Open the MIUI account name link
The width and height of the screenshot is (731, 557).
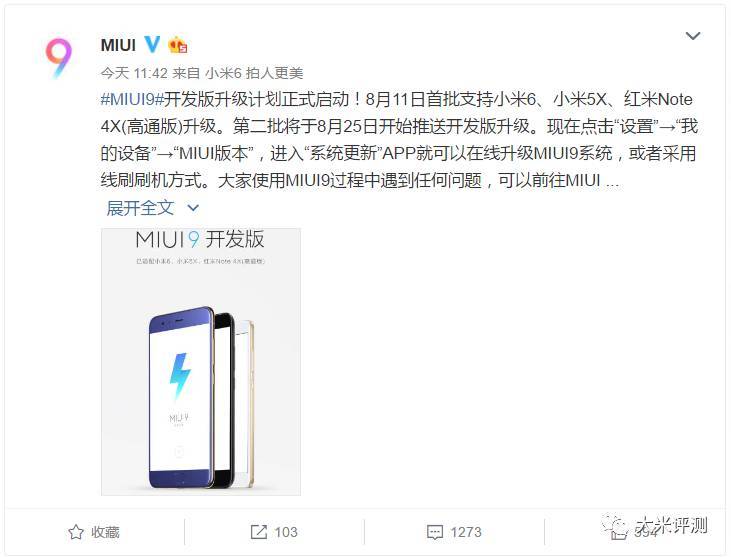click(118, 45)
